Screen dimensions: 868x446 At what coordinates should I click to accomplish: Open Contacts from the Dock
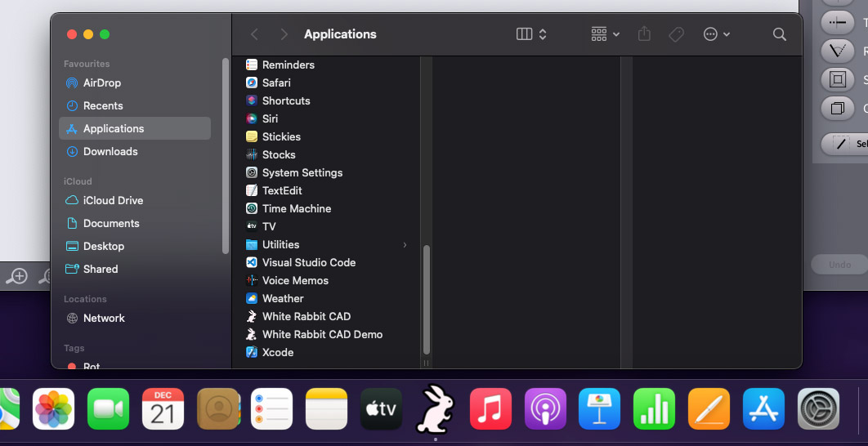pos(218,409)
